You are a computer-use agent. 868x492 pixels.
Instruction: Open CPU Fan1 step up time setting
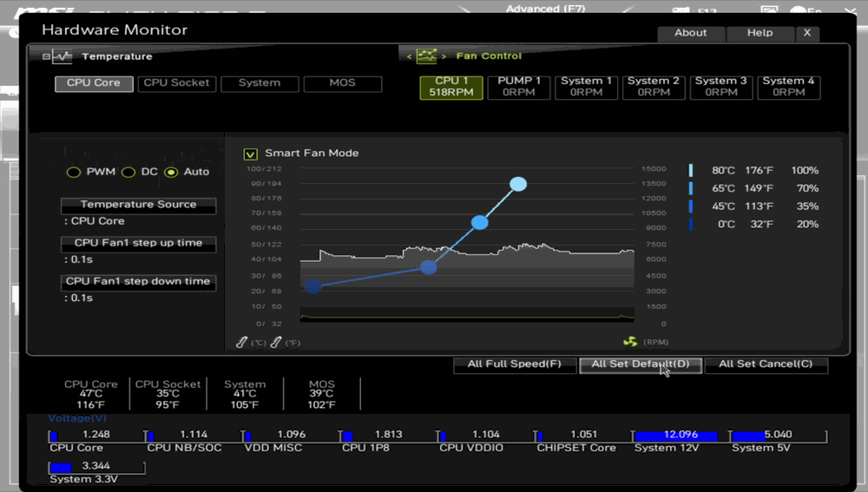pyautogui.click(x=138, y=244)
